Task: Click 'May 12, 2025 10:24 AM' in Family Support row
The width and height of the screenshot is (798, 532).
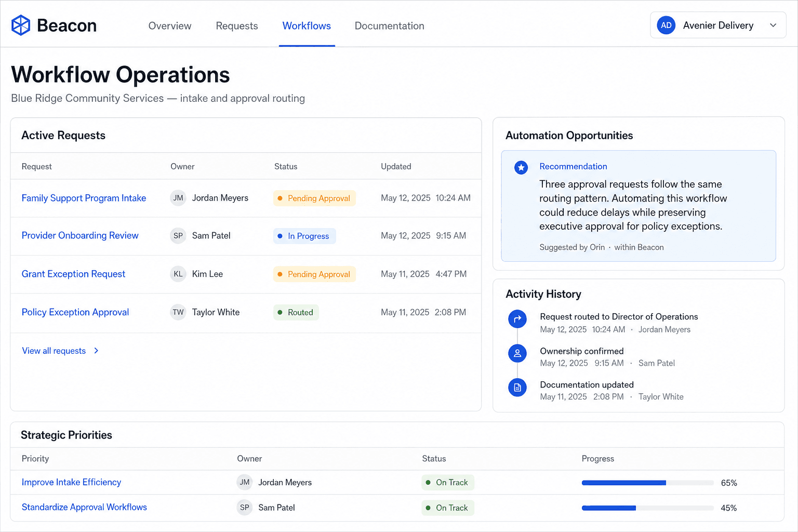Action: pyautogui.click(x=425, y=198)
